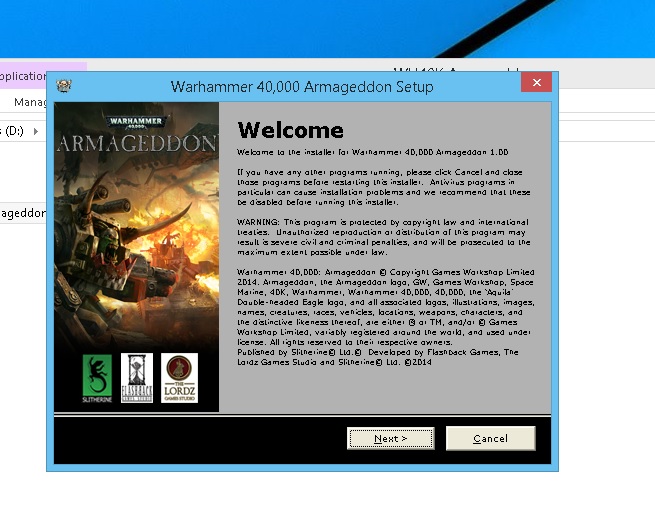Click the 'Welcome to the installer' version line
The image size is (655, 531).
[373, 152]
